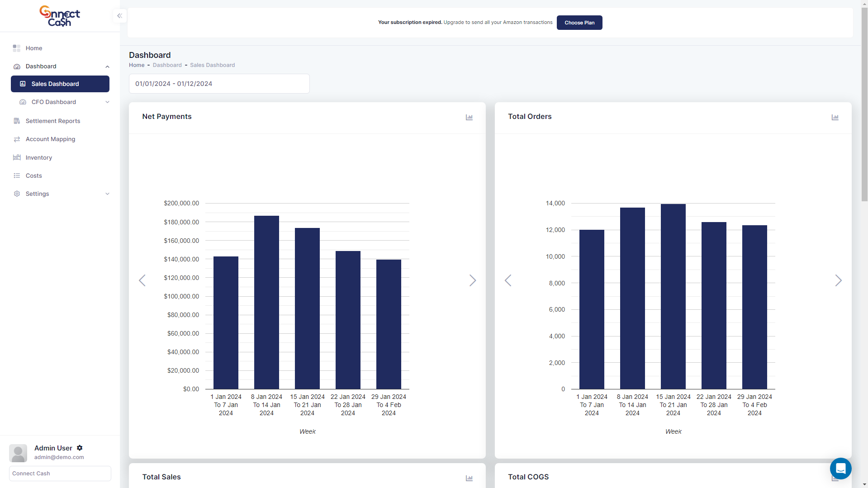Viewport: 868px width, 488px height.
Task: Click the chart icon in Net Payments card
Action: point(469,117)
